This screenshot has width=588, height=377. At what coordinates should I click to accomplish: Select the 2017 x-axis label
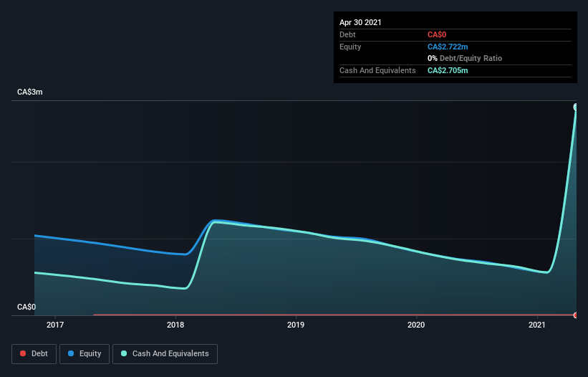coord(55,325)
